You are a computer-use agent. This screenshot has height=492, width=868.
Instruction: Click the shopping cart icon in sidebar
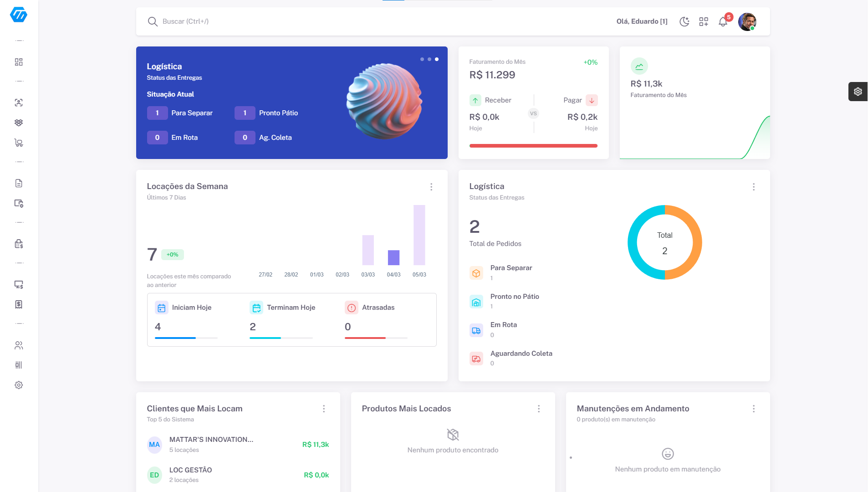point(19,143)
